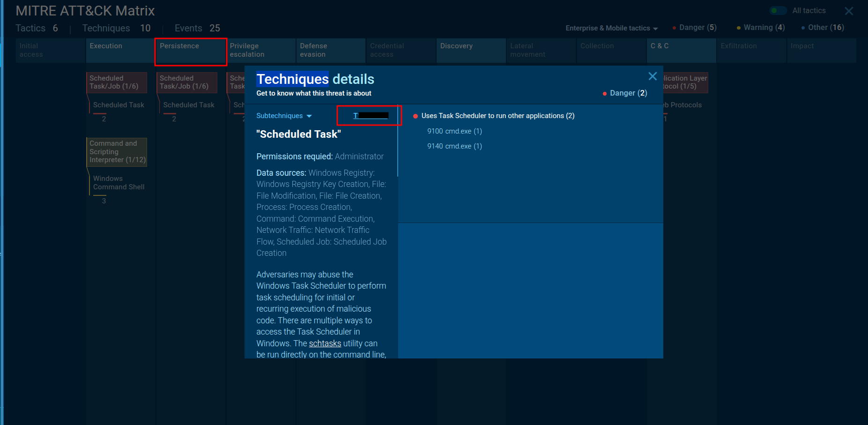Close the Techniques details dialog
Viewport: 868px width, 425px height.
pos(652,76)
